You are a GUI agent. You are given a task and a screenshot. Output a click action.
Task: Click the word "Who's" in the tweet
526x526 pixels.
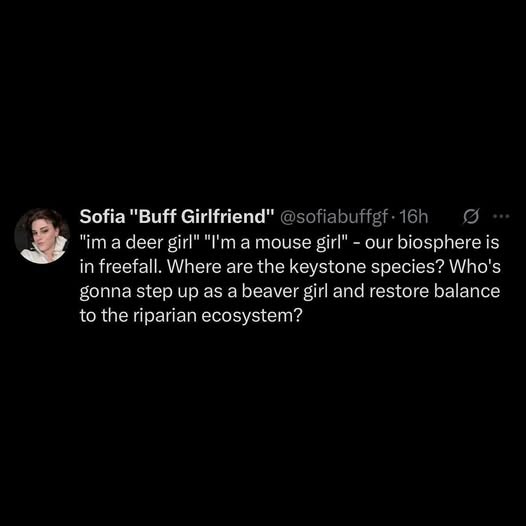(475, 267)
